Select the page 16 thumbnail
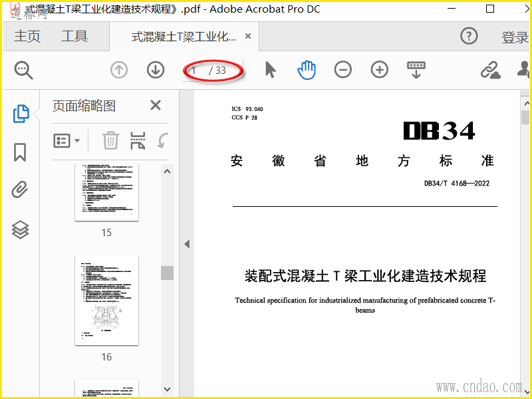 click(106, 301)
